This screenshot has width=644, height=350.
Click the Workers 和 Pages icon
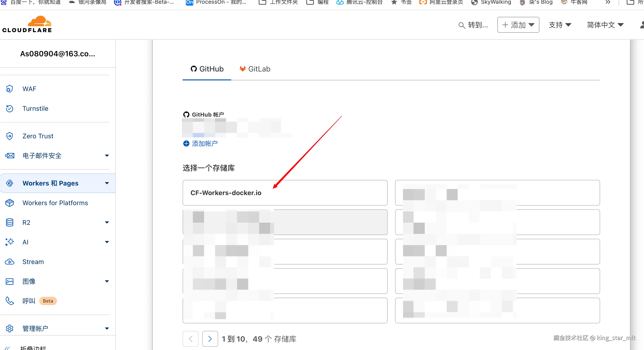(10, 183)
